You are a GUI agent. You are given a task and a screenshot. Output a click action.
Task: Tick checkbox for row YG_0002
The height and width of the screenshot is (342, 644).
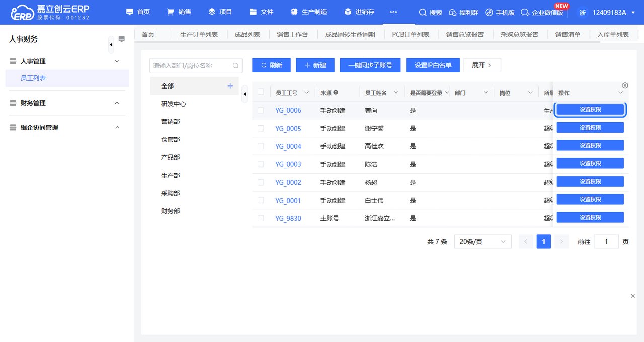[261, 182]
